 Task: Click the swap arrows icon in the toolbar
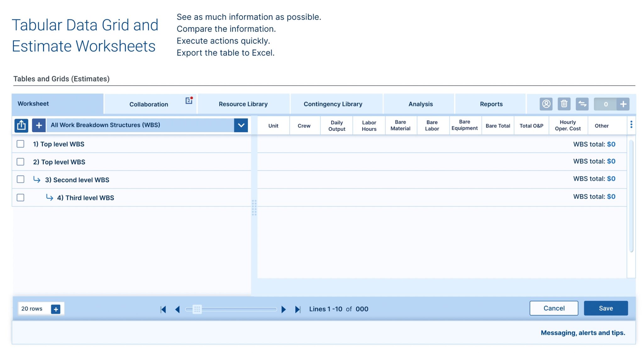[582, 104]
